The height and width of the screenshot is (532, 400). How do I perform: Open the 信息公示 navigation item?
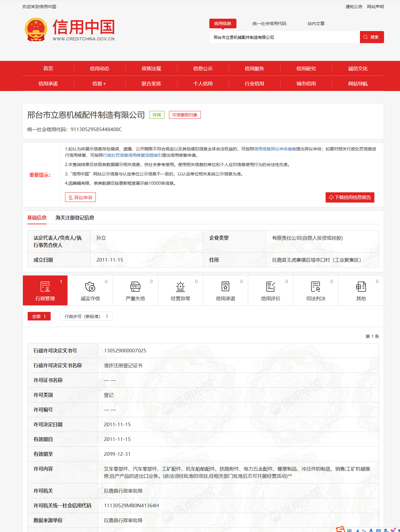[x=203, y=68]
